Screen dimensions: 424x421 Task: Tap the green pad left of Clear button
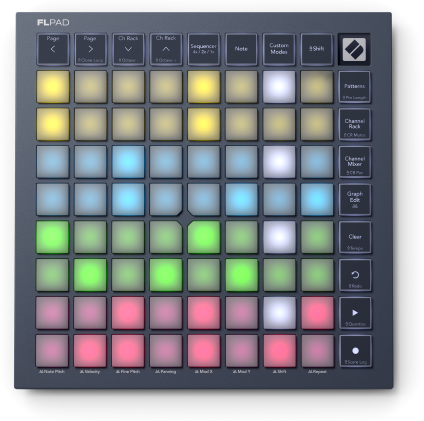(317, 237)
